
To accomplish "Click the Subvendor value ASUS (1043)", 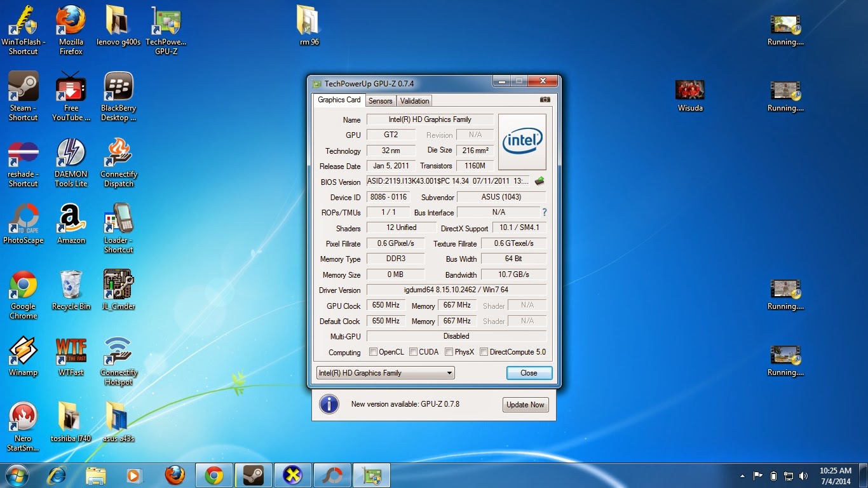I will 501,197.
